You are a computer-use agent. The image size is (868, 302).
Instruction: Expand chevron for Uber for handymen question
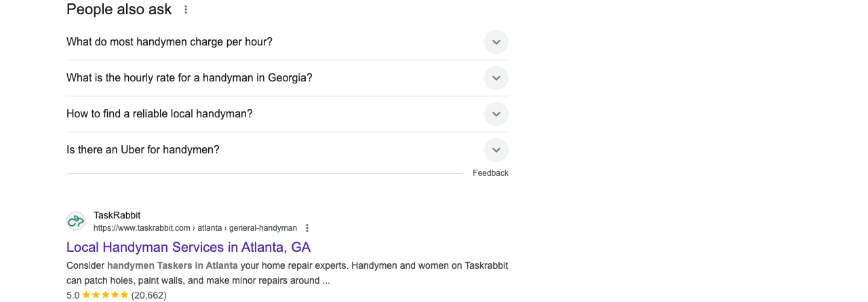(496, 150)
